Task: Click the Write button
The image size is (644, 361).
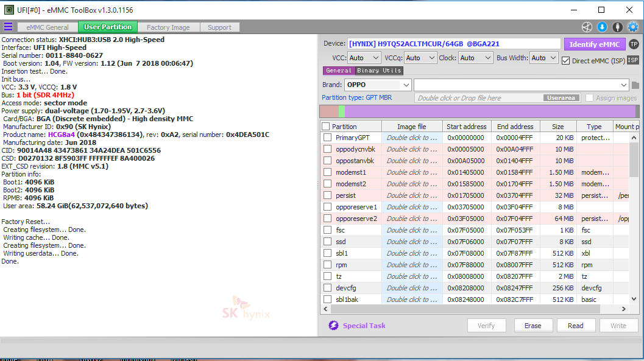Action: point(618,325)
